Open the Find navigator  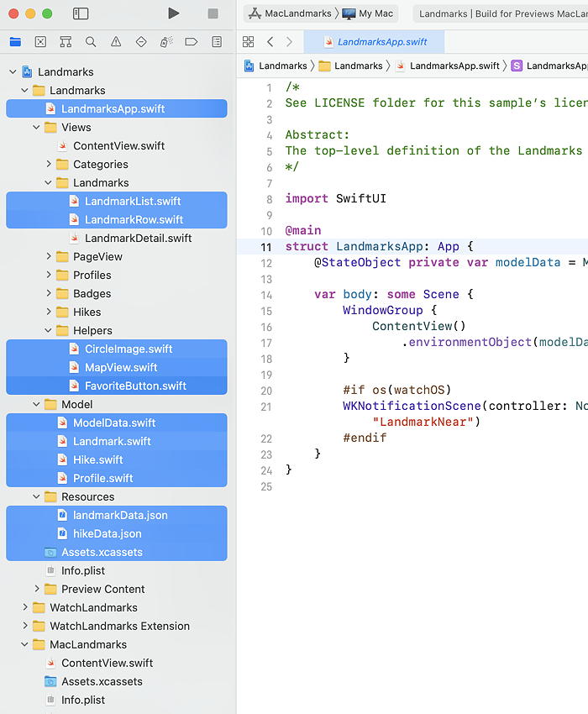(x=91, y=42)
